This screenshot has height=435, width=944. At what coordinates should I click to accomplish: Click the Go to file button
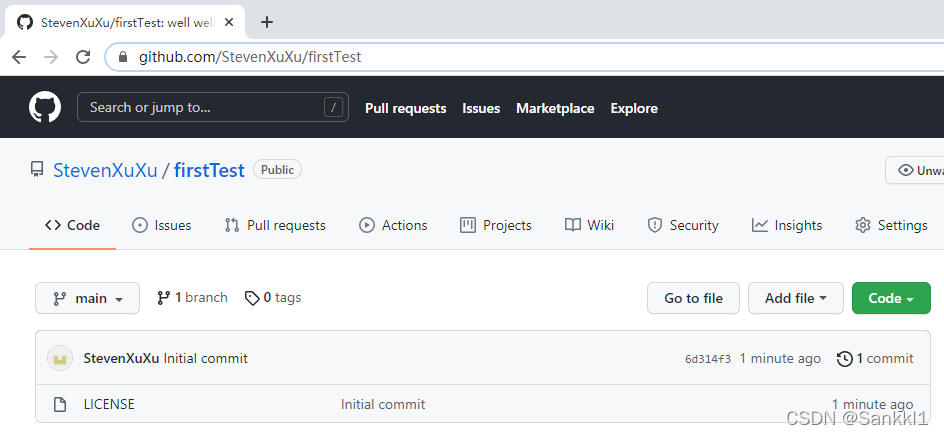tap(694, 298)
